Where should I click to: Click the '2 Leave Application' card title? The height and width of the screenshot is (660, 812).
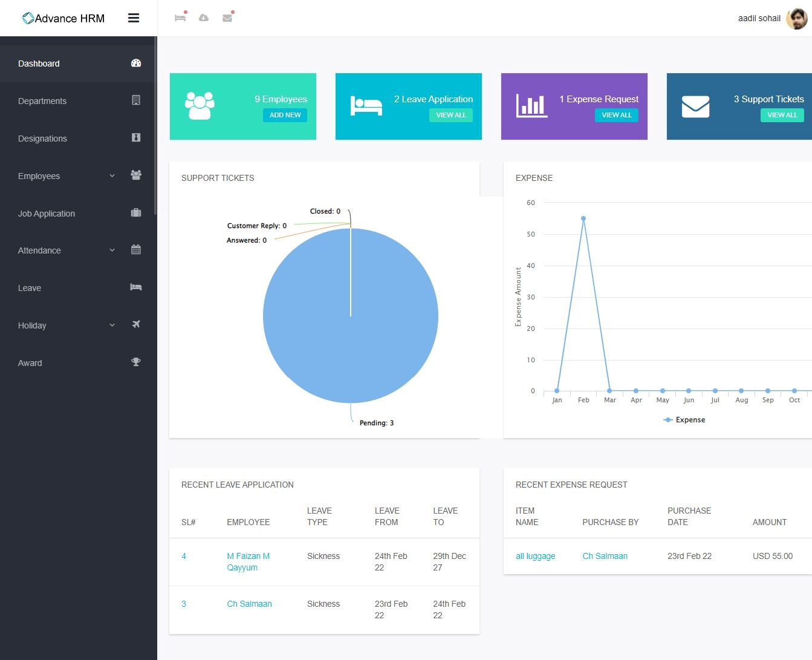coord(434,99)
